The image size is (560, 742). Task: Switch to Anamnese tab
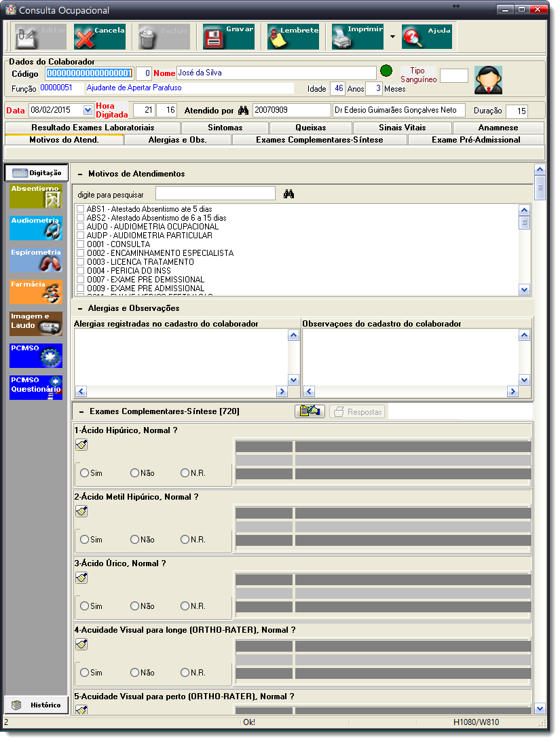click(x=498, y=128)
